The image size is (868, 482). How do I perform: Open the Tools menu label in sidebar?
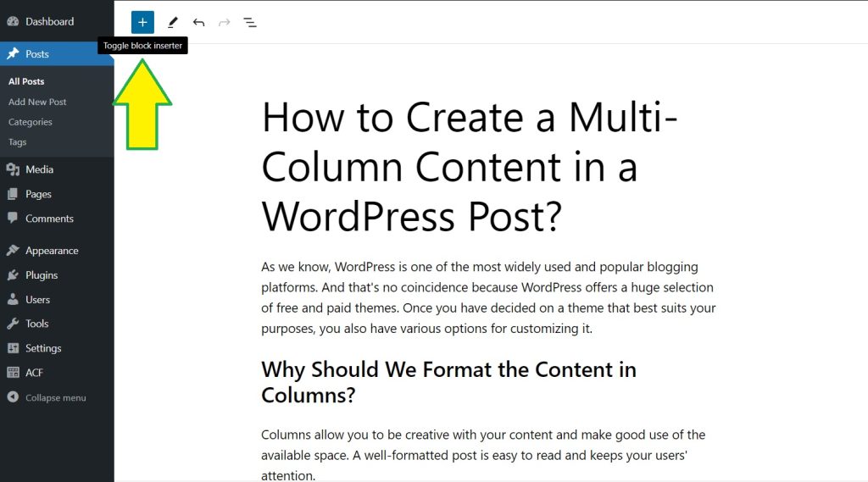point(37,324)
